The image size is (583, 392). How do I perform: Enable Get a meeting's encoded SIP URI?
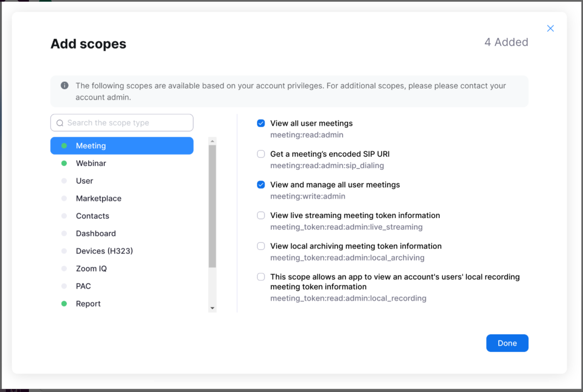coord(261,154)
